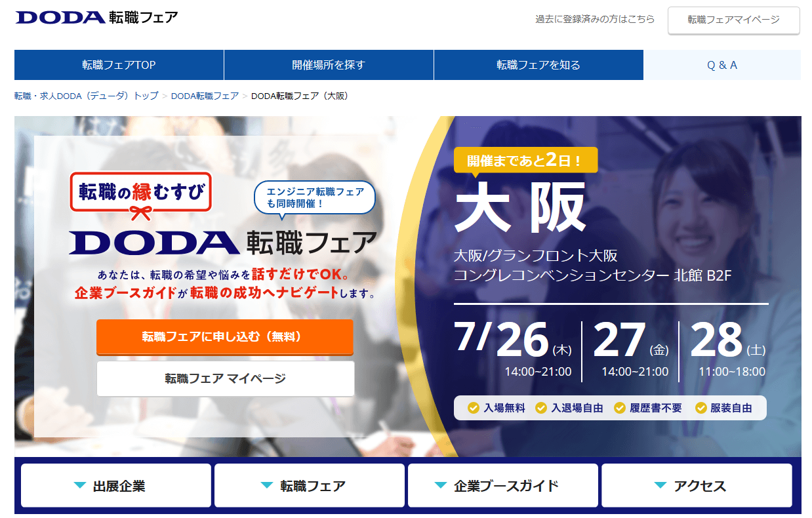Click white 転職フェア マイページ banner button
This screenshot has height=518, width=812.
[x=225, y=378]
